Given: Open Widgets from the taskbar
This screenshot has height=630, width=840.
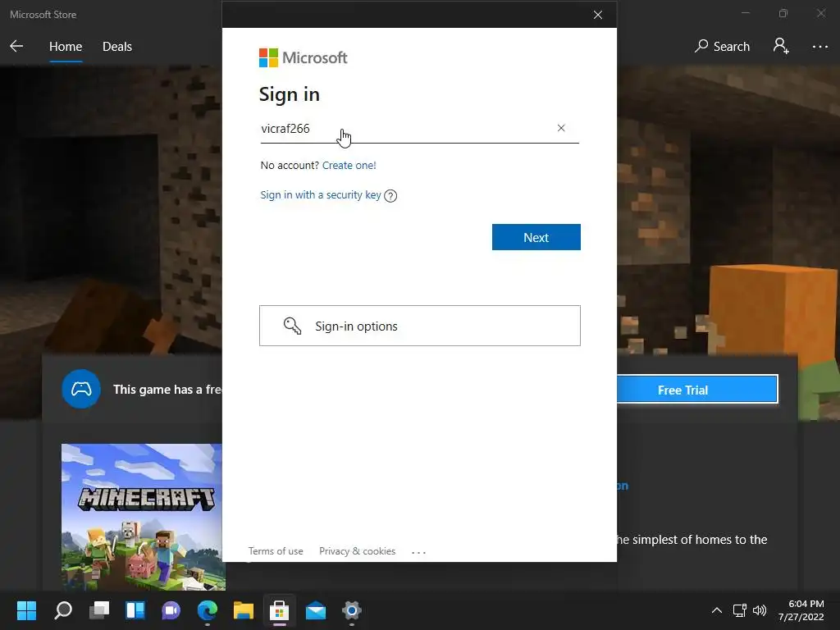Looking at the screenshot, I should (135, 610).
